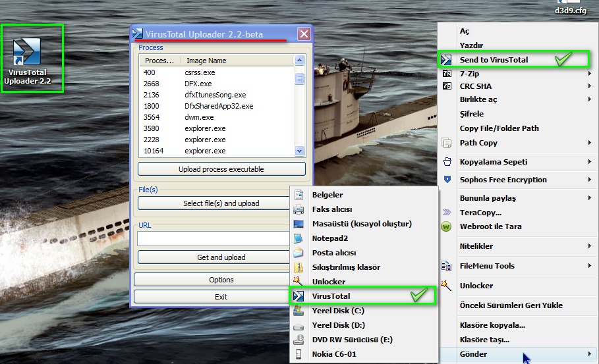Click the Unlocker wand icon in the context menu
This screenshot has height=364, width=599.
point(446,286)
